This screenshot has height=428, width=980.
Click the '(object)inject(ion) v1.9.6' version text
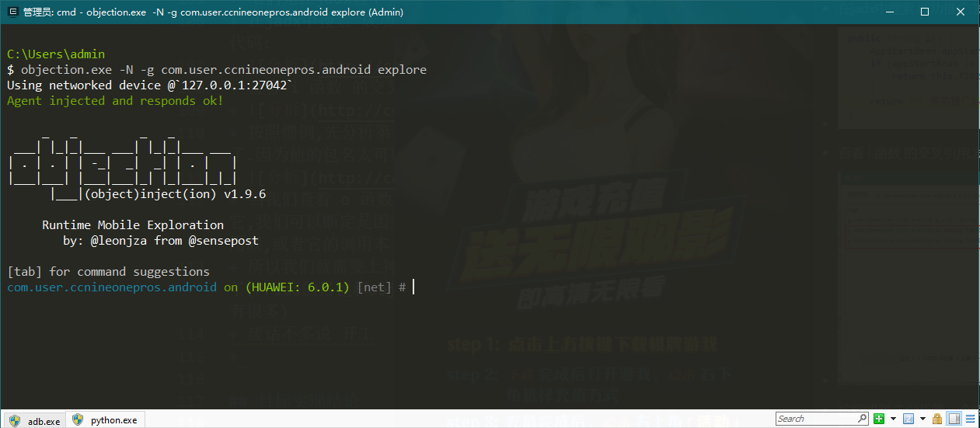click(175, 194)
